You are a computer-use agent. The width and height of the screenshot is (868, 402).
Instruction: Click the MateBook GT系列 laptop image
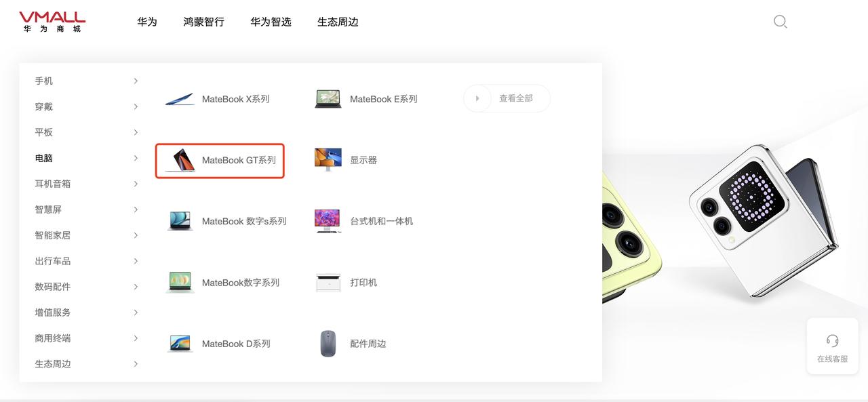click(180, 161)
